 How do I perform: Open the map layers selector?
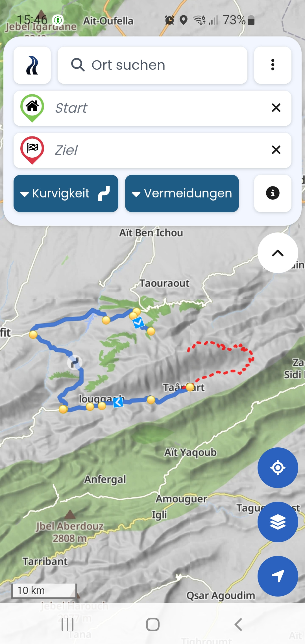click(278, 522)
